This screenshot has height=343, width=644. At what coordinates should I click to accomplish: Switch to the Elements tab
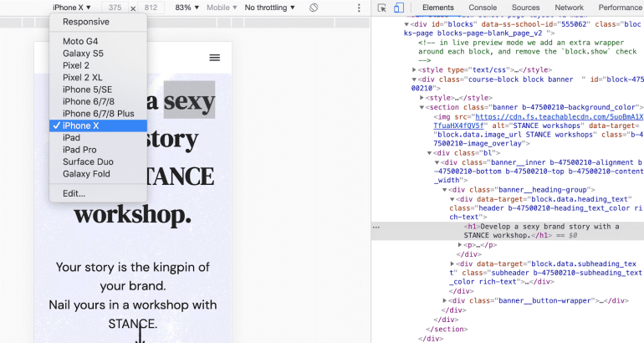(x=437, y=8)
